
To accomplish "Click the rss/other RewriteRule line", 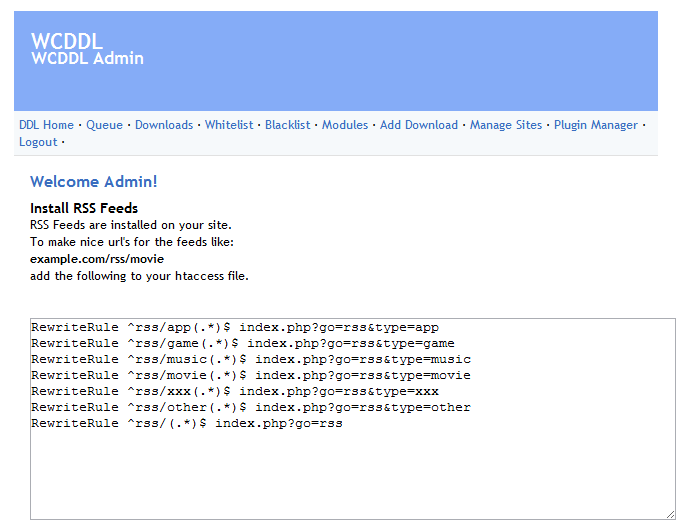I will [x=250, y=408].
